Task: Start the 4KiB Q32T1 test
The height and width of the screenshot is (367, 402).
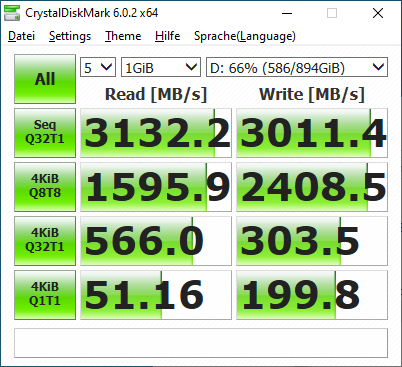Action: [x=45, y=241]
